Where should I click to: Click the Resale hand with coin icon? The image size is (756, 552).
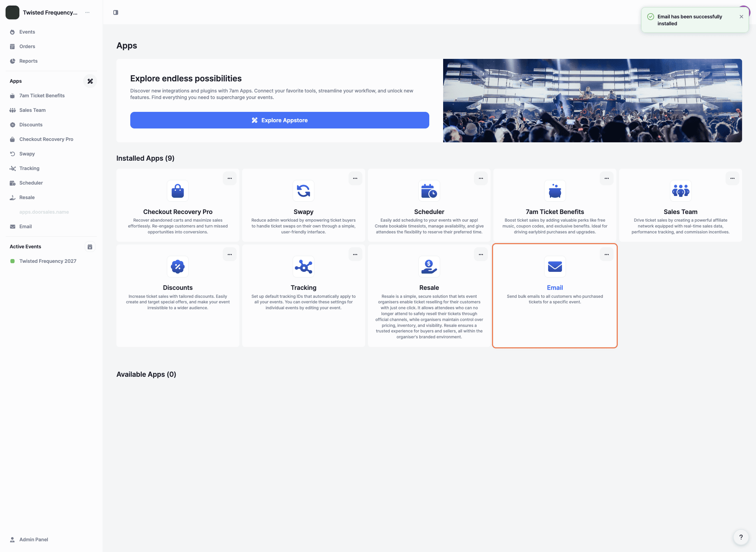pos(429,267)
